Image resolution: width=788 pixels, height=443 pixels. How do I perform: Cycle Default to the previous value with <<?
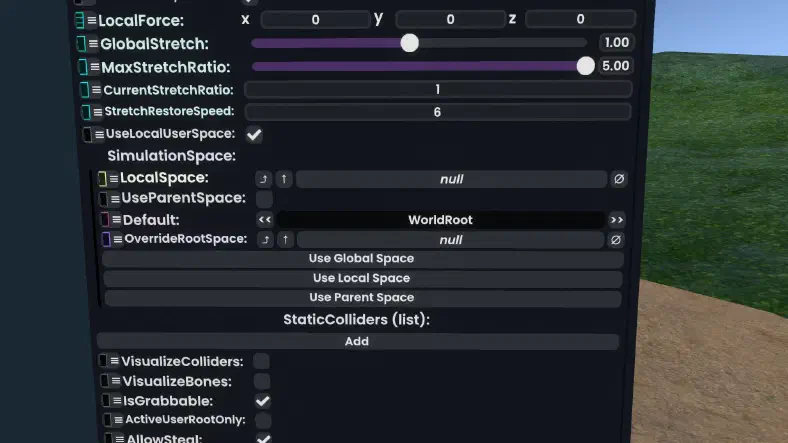(x=265, y=219)
